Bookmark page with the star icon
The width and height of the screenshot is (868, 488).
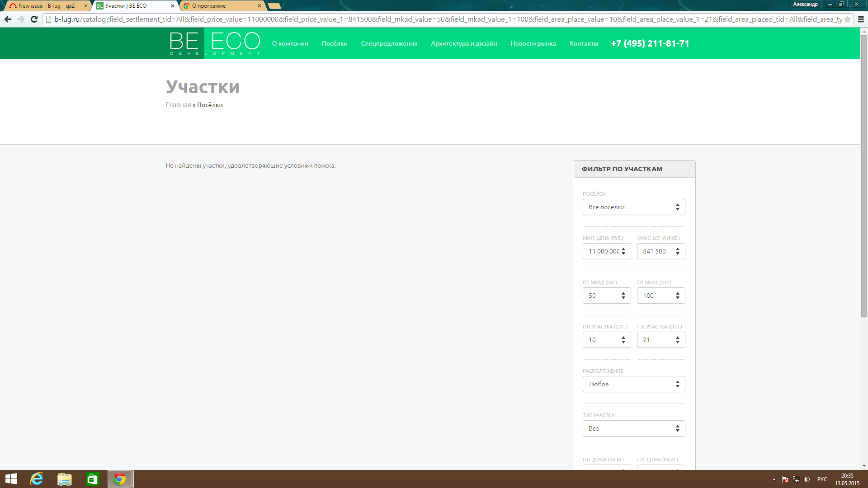[847, 19]
